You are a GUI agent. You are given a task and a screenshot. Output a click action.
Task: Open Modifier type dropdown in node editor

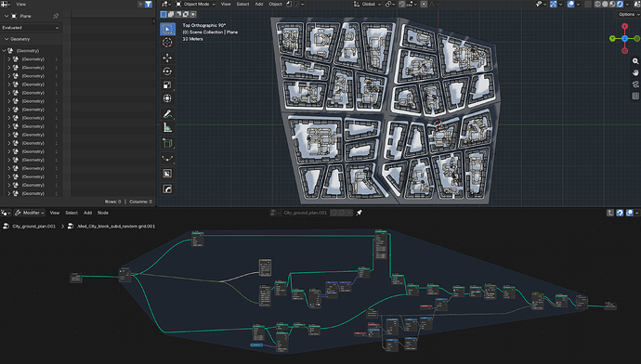coord(30,213)
